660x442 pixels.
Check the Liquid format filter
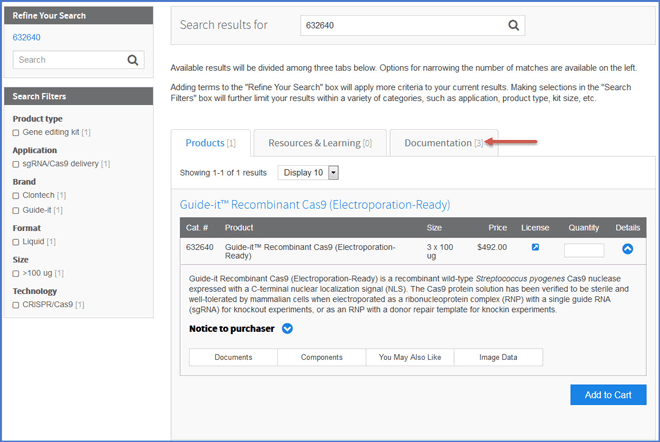pyautogui.click(x=16, y=242)
